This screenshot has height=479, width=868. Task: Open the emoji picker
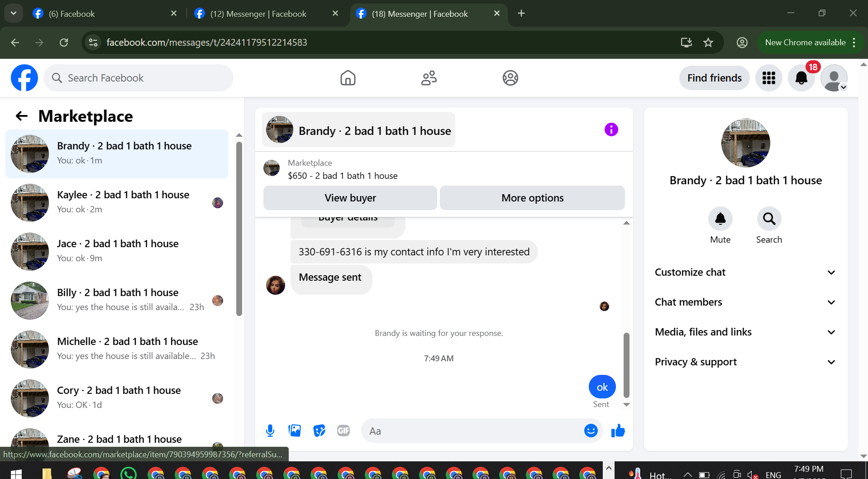[x=591, y=431]
